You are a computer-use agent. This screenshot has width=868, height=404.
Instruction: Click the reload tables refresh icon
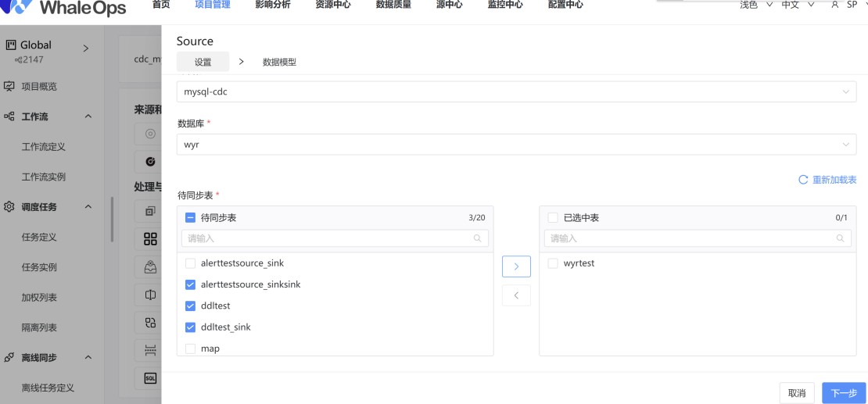coord(803,180)
